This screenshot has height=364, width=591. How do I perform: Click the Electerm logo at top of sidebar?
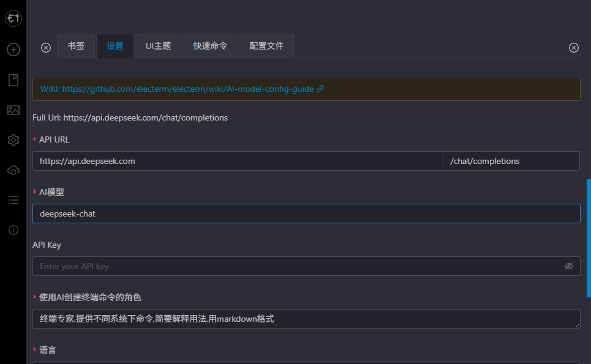13,18
